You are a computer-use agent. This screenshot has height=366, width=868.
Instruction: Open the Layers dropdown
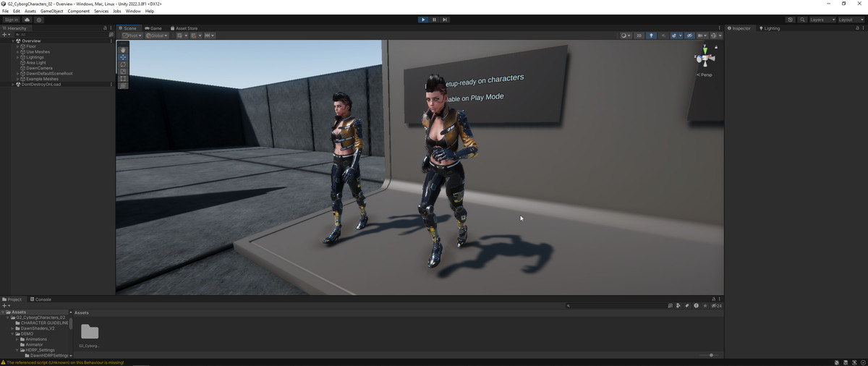pos(822,20)
